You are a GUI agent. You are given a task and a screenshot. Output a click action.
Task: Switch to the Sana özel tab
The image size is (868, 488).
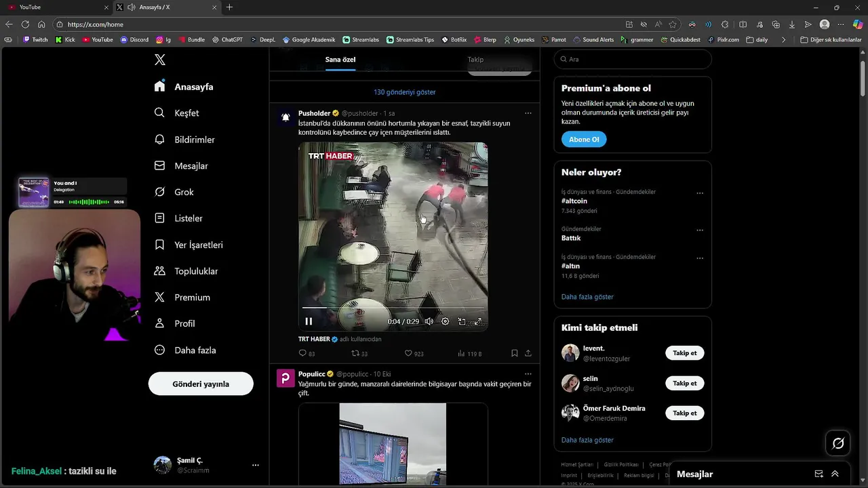(x=340, y=60)
